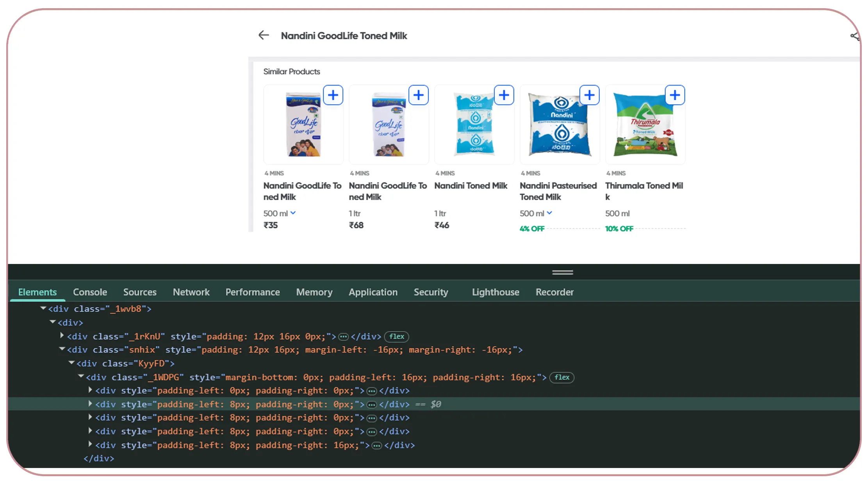868x484 pixels.
Task: Open the Performance tab
Action: [253, 292]
